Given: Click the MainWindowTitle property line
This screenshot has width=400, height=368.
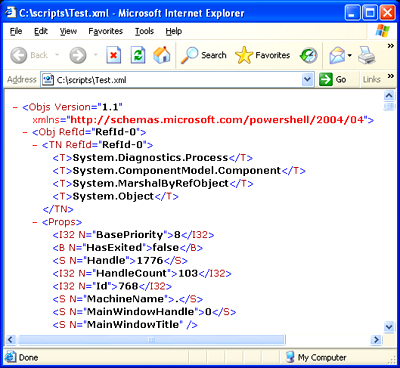Looking at the screenshot, I should tap(125, 325).
